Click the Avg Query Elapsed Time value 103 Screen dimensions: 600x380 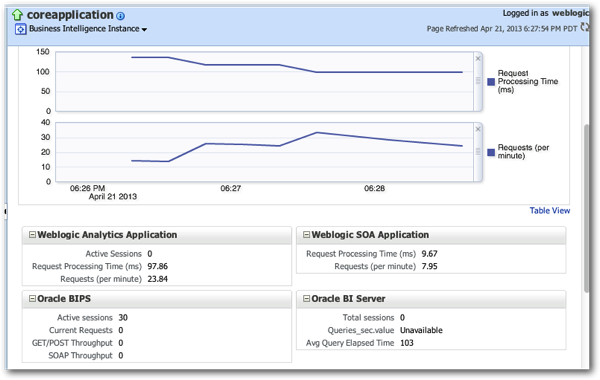pos(407,343)
